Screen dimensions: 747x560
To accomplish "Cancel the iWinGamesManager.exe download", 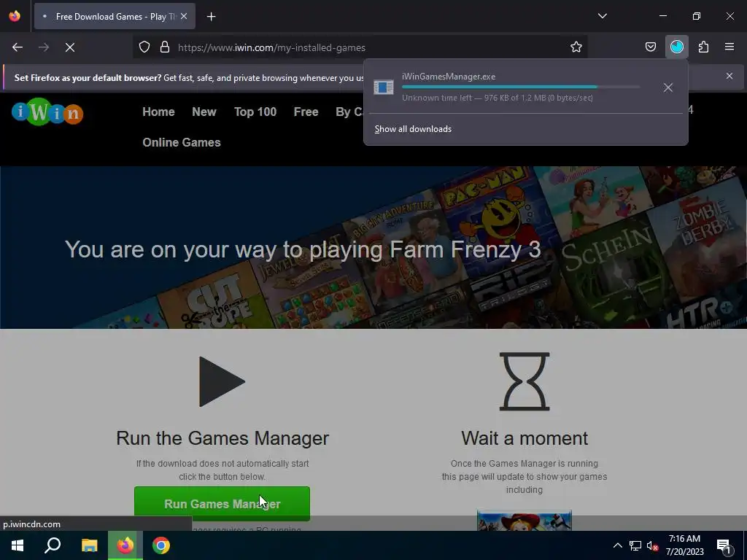I will tap(668, 87).
